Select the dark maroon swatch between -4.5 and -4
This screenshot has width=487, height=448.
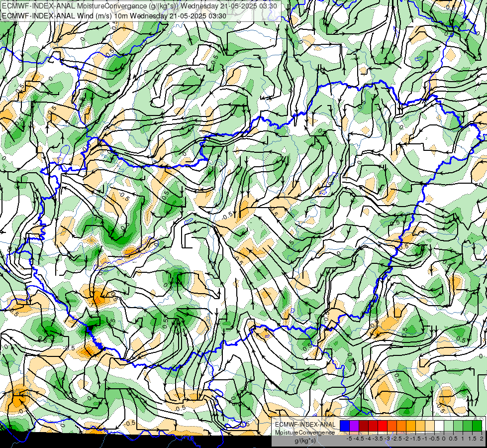364,426
